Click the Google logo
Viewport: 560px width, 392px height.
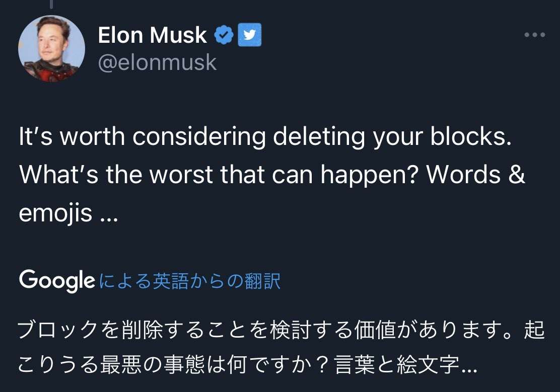(x=57, y=281)
